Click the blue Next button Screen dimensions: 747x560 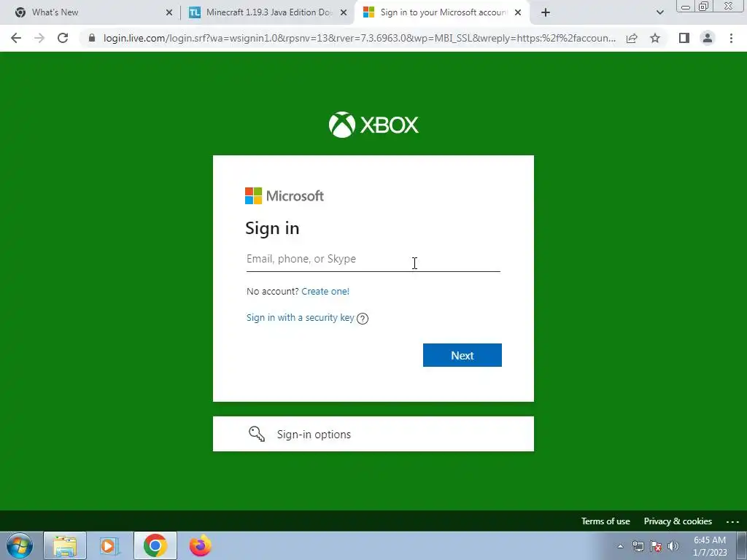(462, 355)
